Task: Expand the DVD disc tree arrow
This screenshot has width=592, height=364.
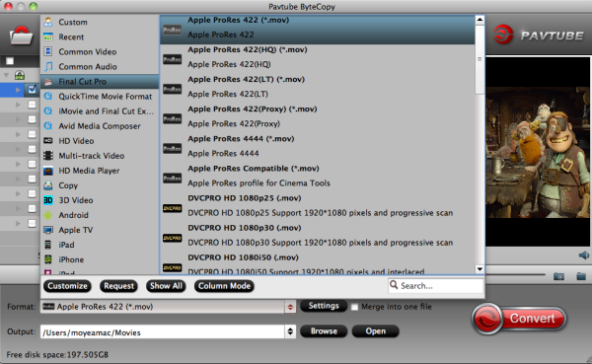Action: coord(7,75)
